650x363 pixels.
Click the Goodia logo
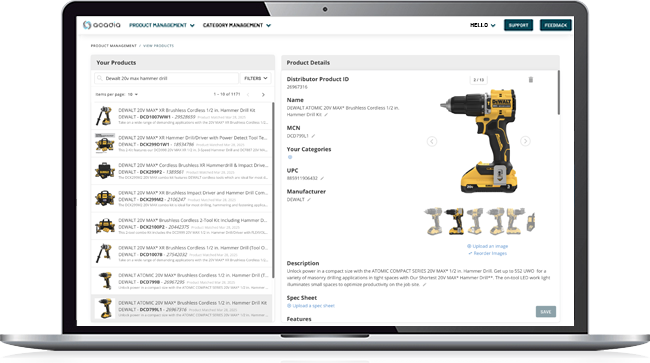pyautogui.click(x=102, y=25)
